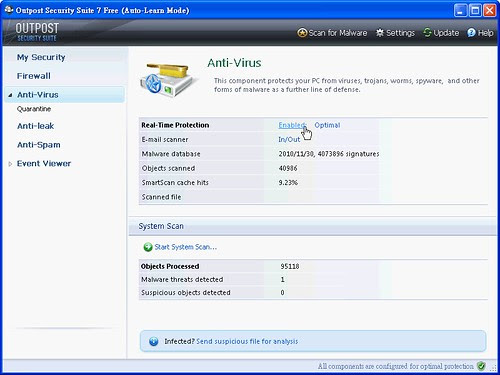Open Event Viewer in the sidebar

(x=44, y=164)
